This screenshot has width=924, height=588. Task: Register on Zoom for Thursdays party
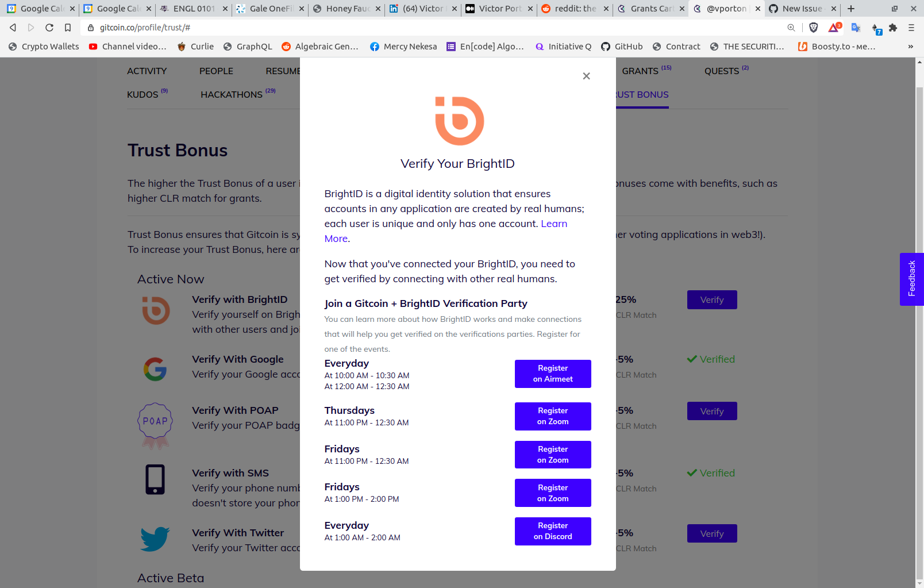(x=553, y=416)
